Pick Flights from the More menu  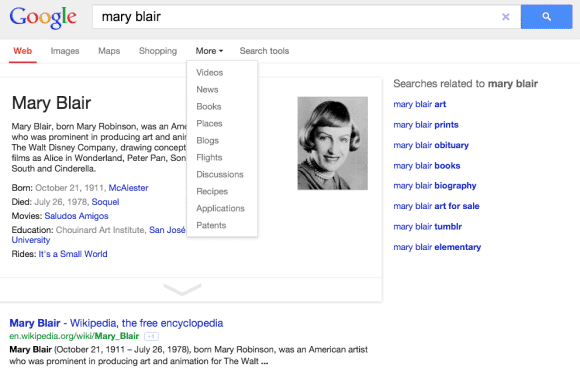pyautogui.click(x=209, y=158)
